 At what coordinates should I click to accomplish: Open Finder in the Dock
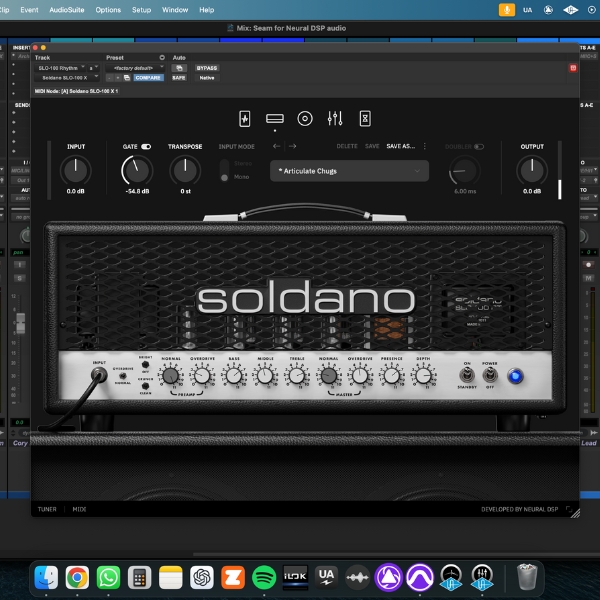(x=46, y=577)
